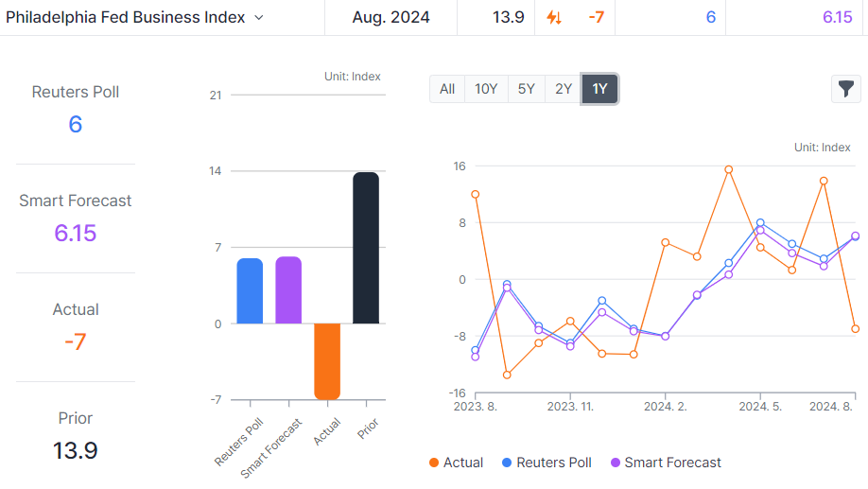868x489 pixels.
Task: Click the dark Prior bar in bar chart
Action: click(x=366, y=248)
